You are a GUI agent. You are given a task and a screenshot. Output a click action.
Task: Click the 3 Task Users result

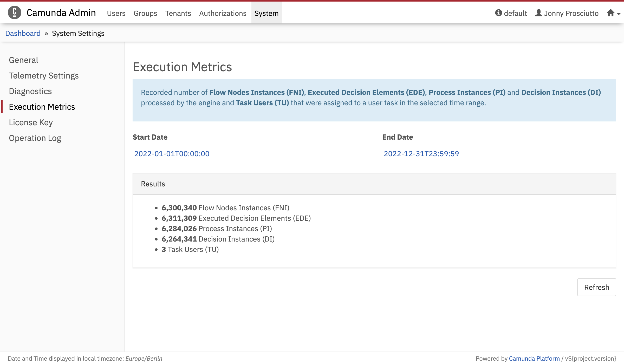(x=190, y=249)
